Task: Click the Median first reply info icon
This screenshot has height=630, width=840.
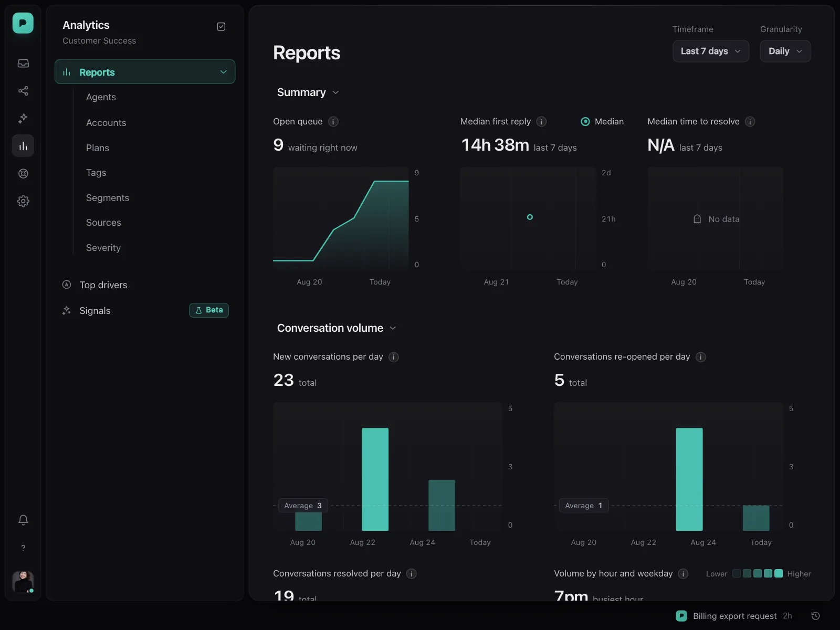Action: pyautogui.click(x=541, y=122)
